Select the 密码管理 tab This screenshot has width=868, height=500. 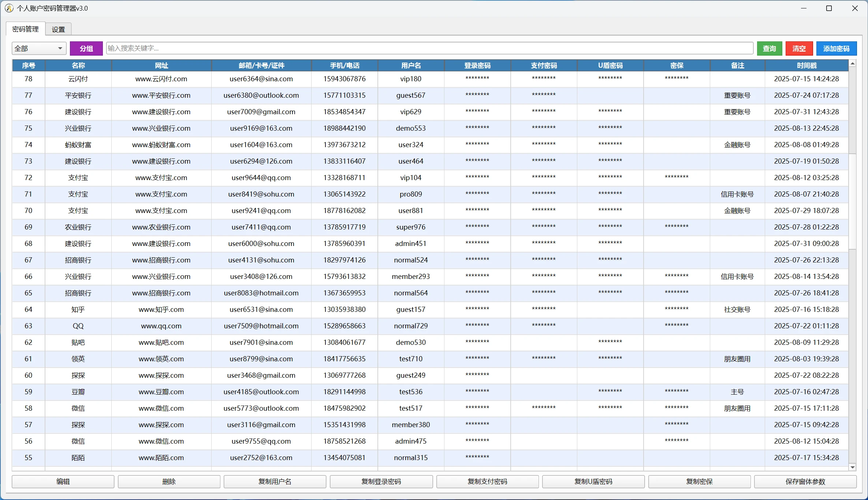pyautogui.click(x=25, y=29)
